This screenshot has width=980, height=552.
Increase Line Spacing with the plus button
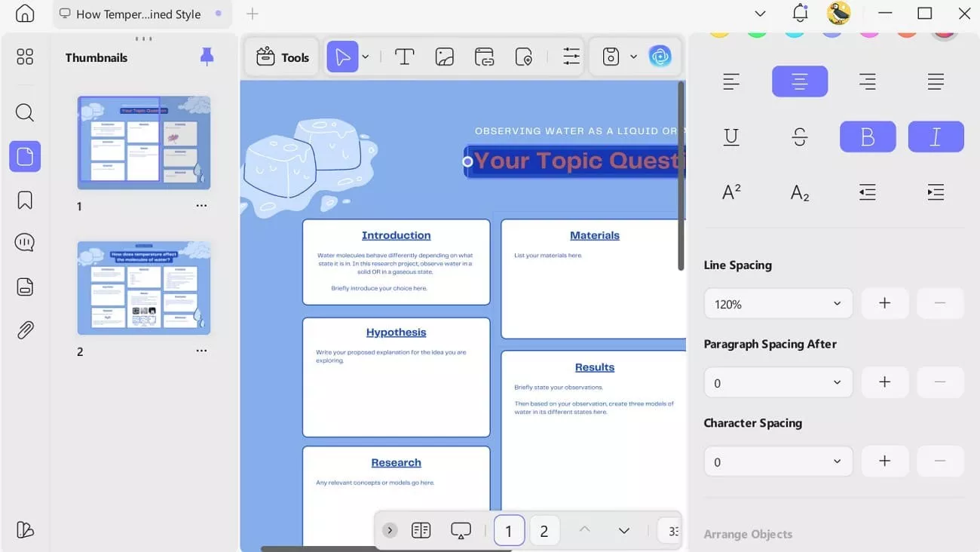885,303
